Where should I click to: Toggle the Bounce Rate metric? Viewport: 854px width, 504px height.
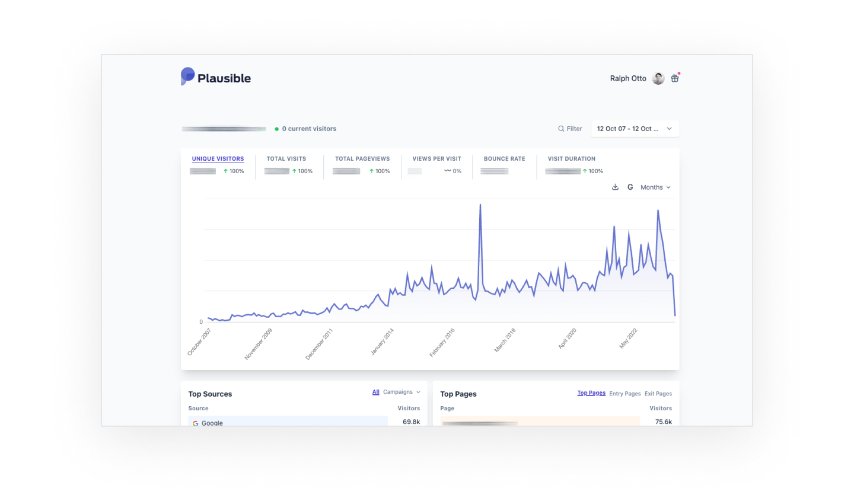(x=504, y=159)
